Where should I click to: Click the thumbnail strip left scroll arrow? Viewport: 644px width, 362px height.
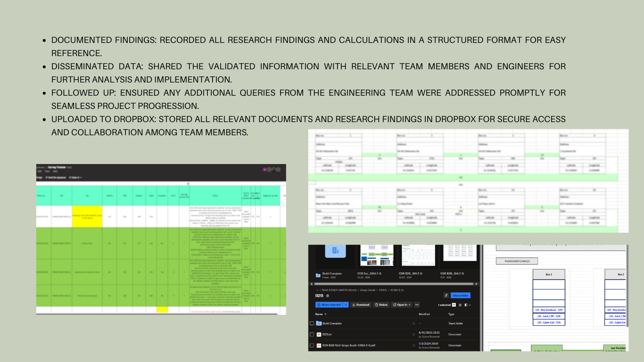pyautogui.click(x=311, y=284)
